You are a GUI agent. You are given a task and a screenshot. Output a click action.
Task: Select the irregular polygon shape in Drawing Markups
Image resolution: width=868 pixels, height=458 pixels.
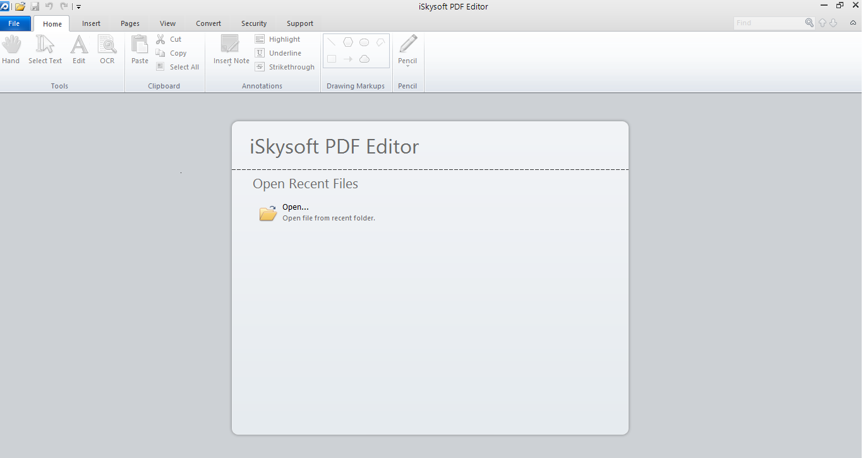pos(381,42)
